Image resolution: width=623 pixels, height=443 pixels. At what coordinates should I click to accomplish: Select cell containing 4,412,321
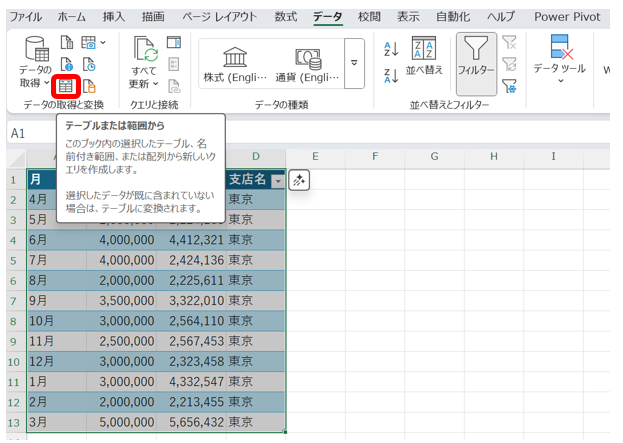click(x=192, y=240)
